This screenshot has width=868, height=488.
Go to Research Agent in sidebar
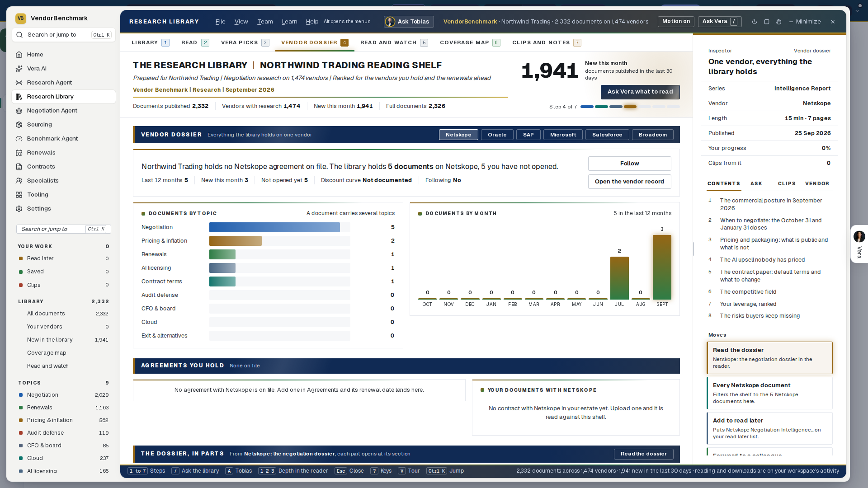point(63,83)
